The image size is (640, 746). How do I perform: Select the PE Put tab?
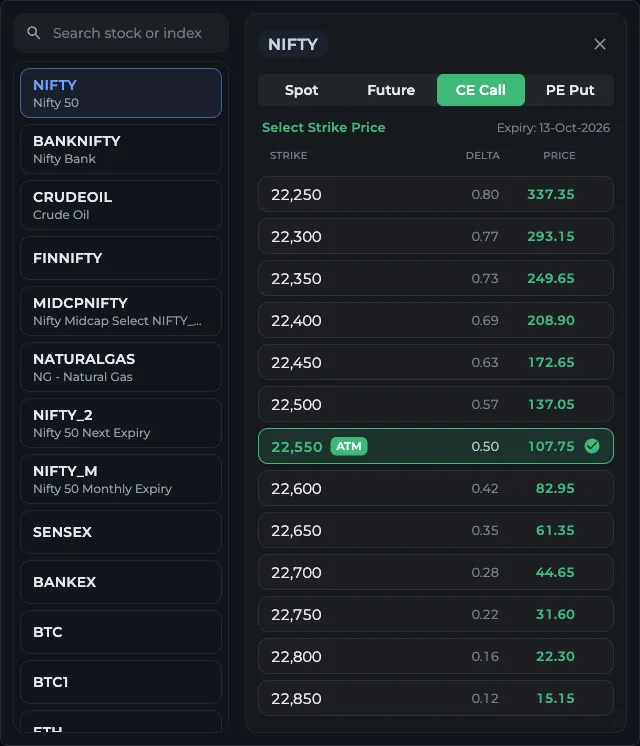pyautogui.click(x=570, y=90)
